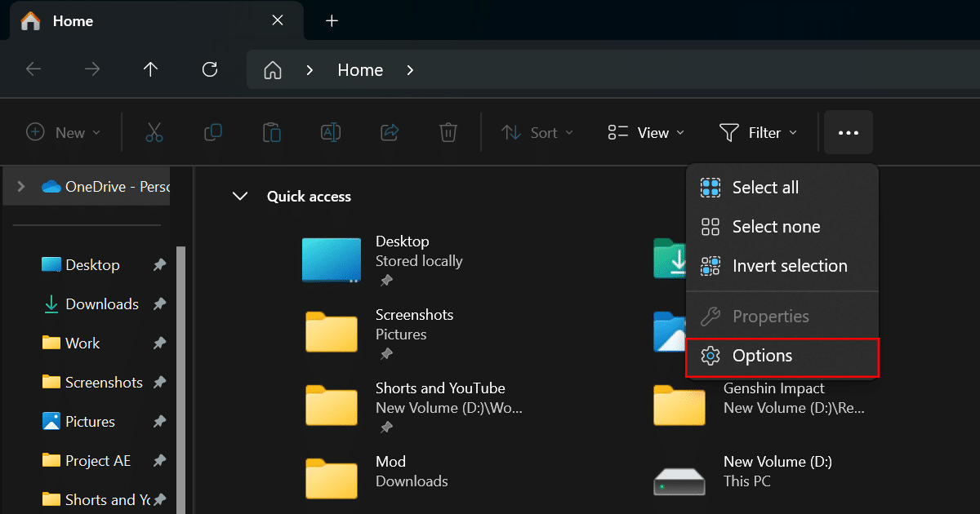This screenshot has height=514, width=980.
Task: Open the Filter dropdown menu
Action: tap(758, 133)
